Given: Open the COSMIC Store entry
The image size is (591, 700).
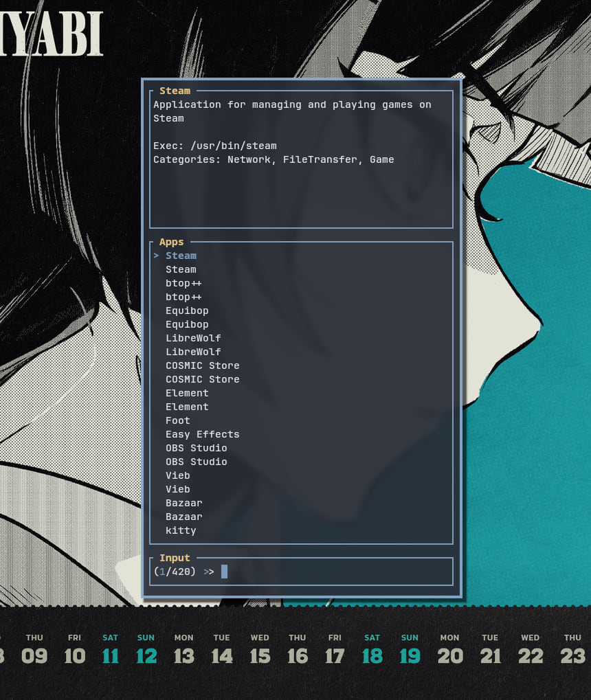Looking at the screenshot, I should pos(202,365).
